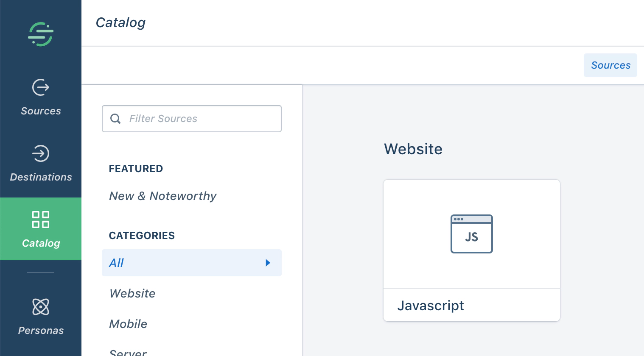The height and width of the screenshot is (356, 644).
Task: Click the magnifier search icon
Action: tap(115, 119)
